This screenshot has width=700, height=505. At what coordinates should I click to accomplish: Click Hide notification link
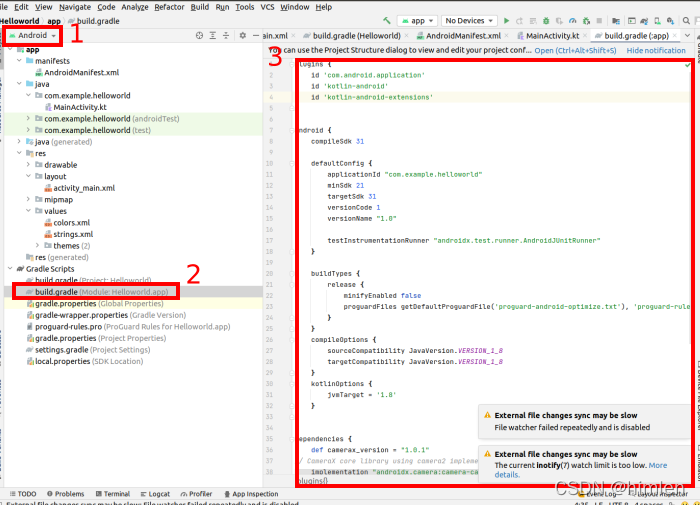click(656, 50)
